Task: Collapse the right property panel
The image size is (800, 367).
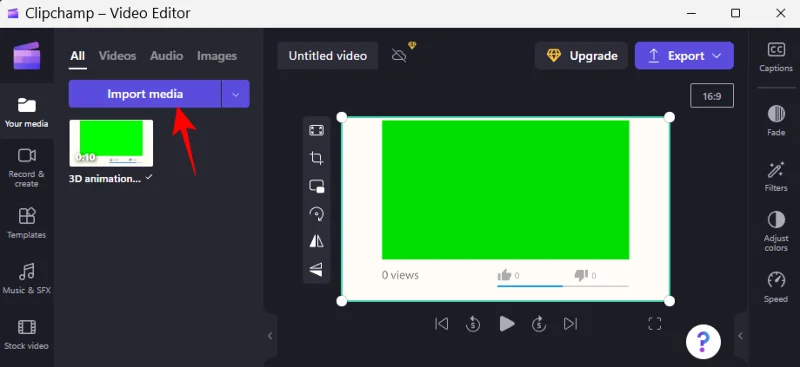Action: pyautogui.click(x=740, y=335)
